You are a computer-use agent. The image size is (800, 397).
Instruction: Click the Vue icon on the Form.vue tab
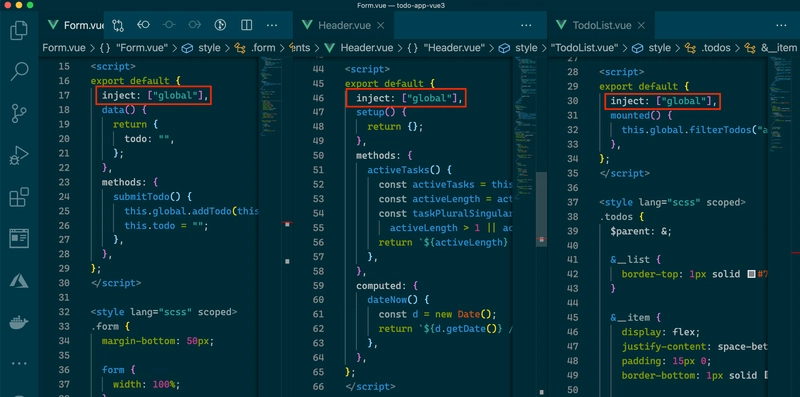coord(52,25)
